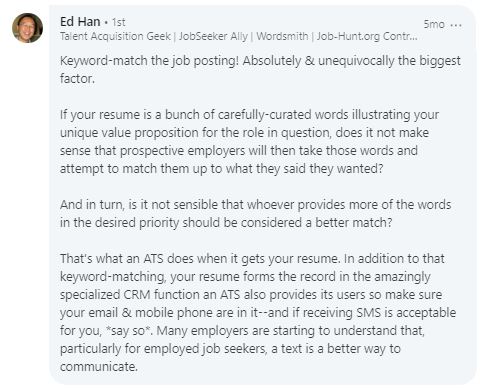Viewport: 491px width, 388px height.
Task: Click "Talent Acquisition Geek" in the headline
Action: [x=115, y=36]
